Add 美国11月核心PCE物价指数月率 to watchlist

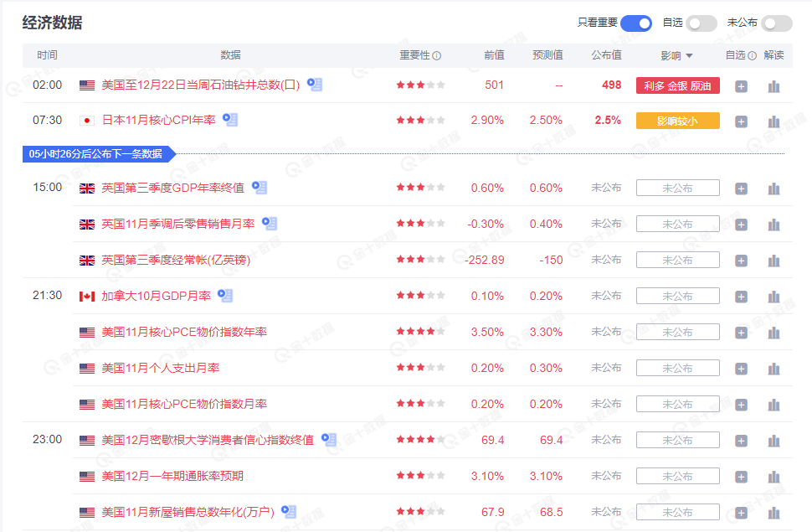coord(741,405)
